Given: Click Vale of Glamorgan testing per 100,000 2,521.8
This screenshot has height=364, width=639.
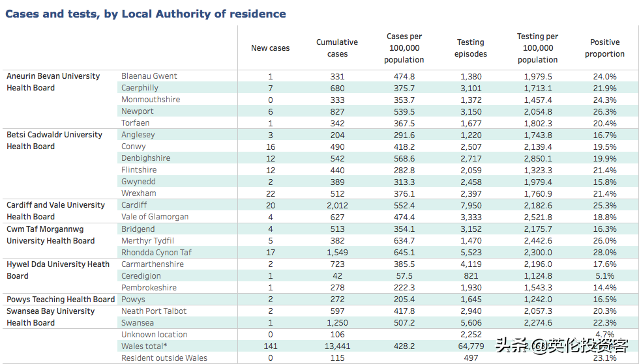Looking at the screenshot, I should pyautogui.click(x=538, y=217).
